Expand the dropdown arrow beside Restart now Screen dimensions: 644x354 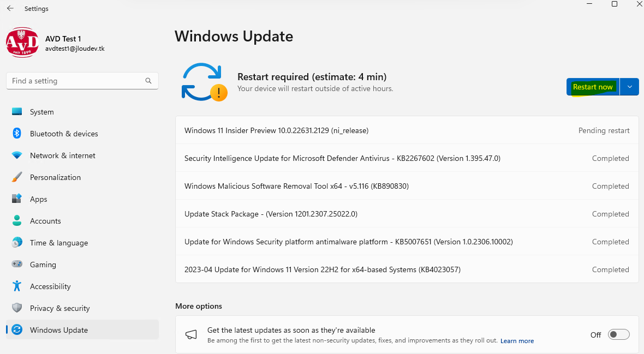[630, 87]
